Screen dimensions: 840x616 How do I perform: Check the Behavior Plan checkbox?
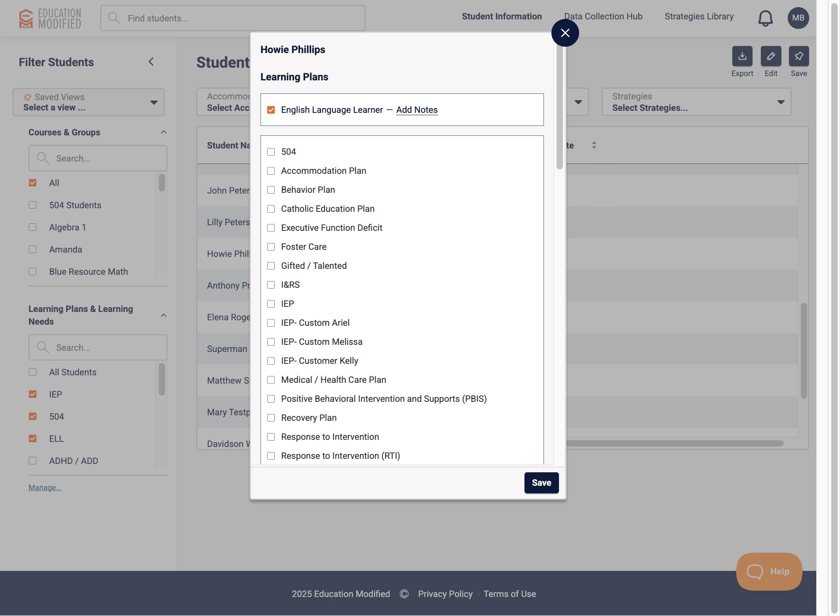[x=271, y=190]
